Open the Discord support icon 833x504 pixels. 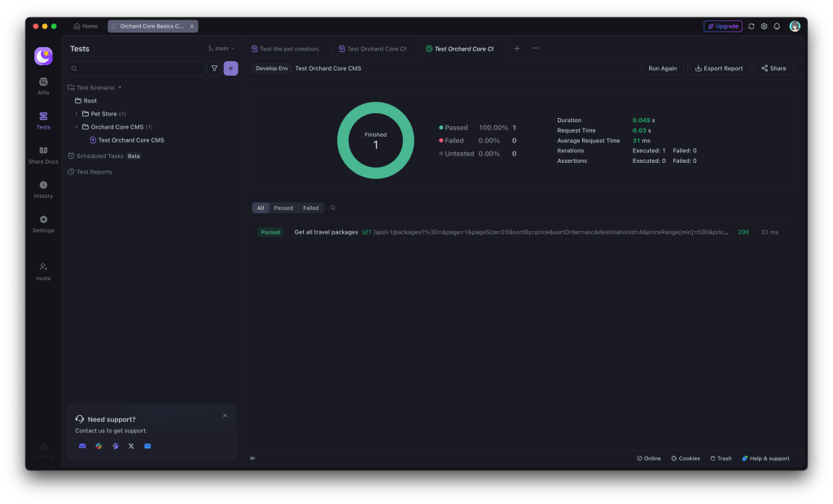[82, 446]
